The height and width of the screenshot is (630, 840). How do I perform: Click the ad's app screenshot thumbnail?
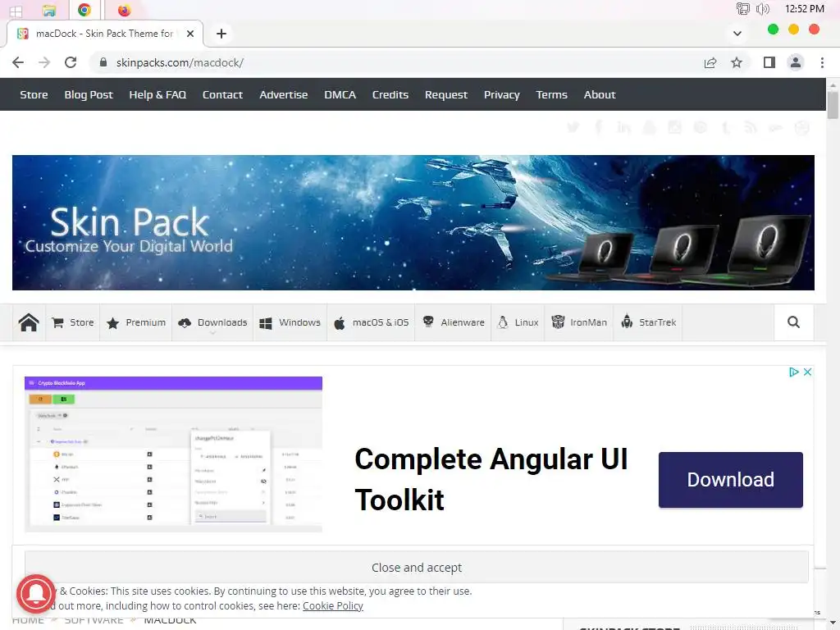click(173, 454)
